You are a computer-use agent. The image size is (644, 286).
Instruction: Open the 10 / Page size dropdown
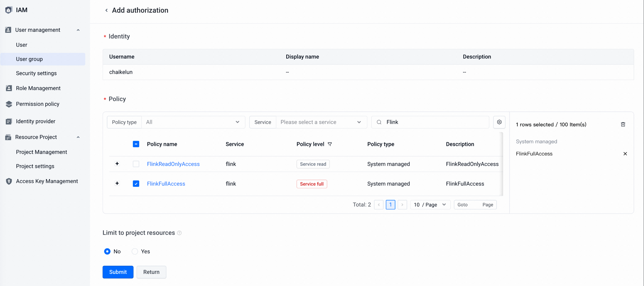pyautogui.click(x=430, y=205)
